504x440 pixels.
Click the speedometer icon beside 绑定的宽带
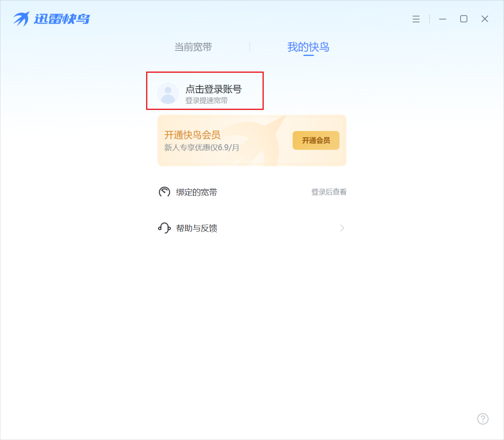(x=164, y=192)
